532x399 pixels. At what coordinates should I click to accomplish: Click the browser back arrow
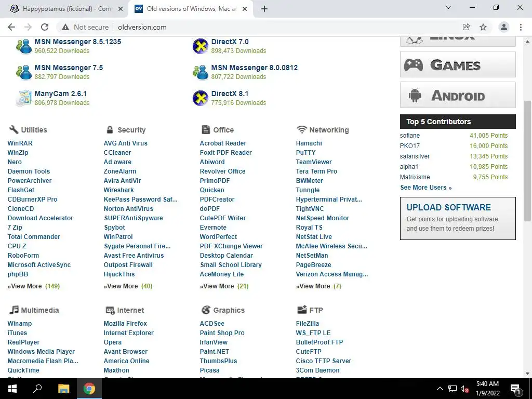point(11,27)
